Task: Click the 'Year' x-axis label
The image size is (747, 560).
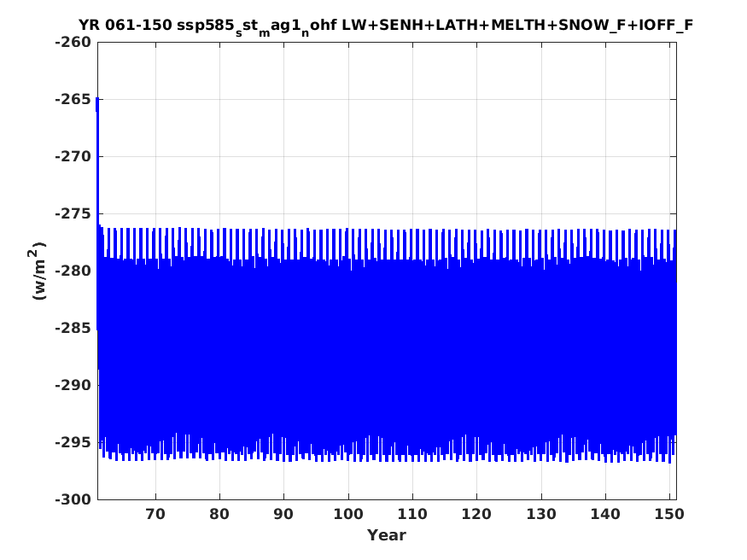Action: click(x=387, y=535)
